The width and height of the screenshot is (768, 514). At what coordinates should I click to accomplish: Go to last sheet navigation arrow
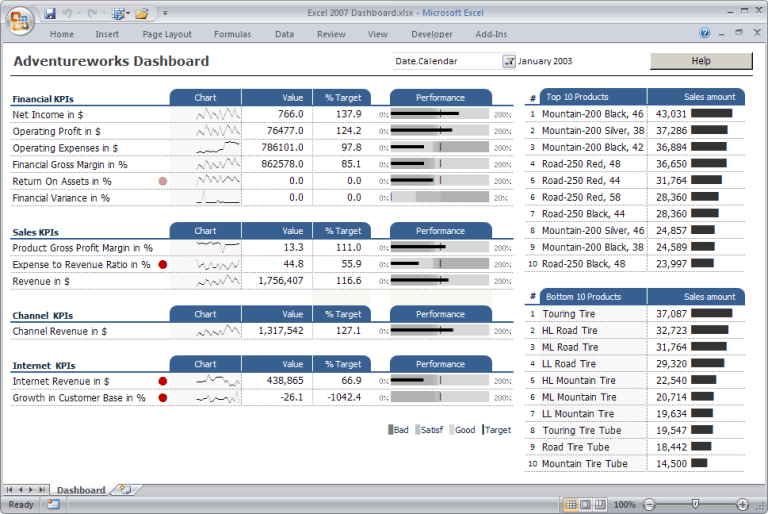[42, 490]
